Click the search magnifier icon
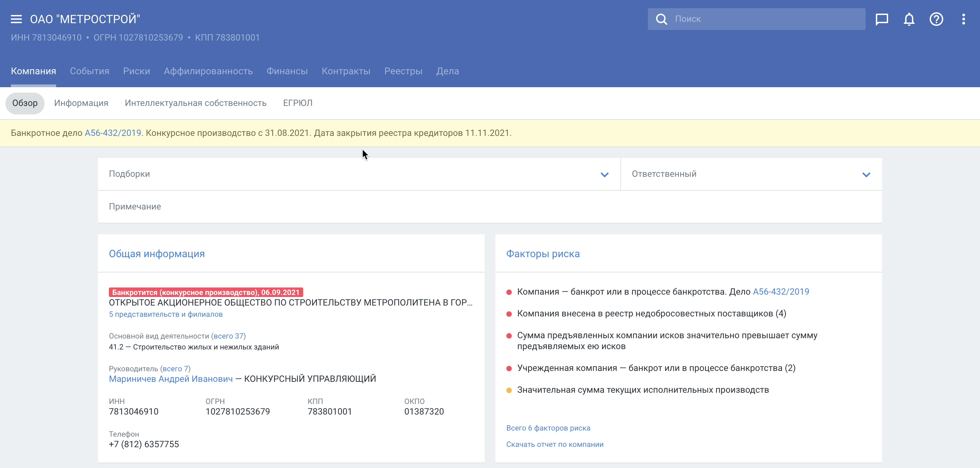The width and height of the screenshot is (980, 468). tap(661, 19)
